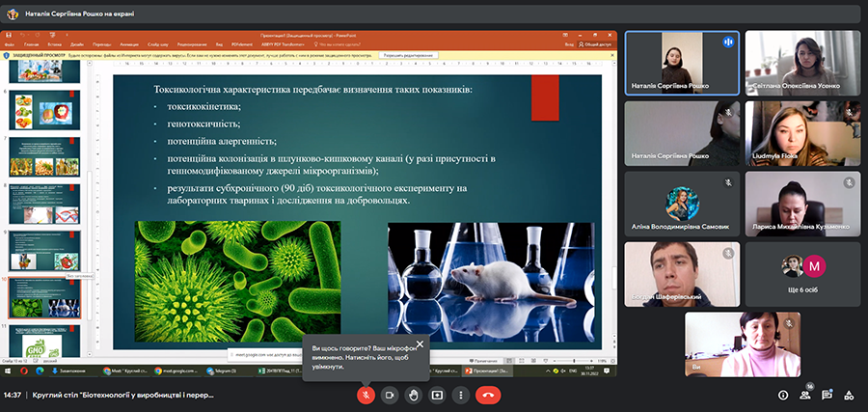Image resolution: width=868 pixels, height=412 pixels.
Task: Click the taskbar clock showing 13:07
Action: click(x=588, y=371)
